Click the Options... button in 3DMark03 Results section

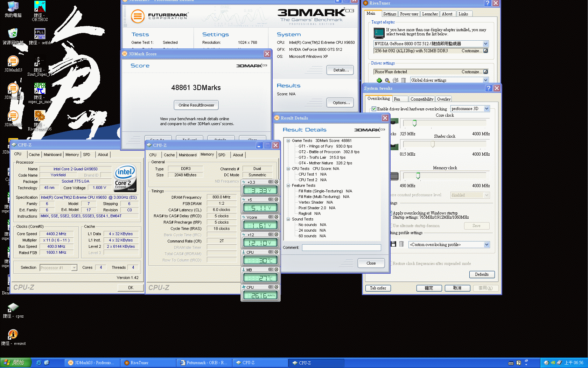(x=341, y=103)
